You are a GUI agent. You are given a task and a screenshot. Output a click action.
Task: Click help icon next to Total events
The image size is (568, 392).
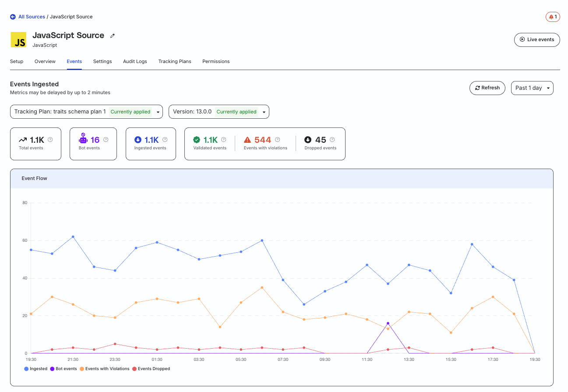coord(50,140)
